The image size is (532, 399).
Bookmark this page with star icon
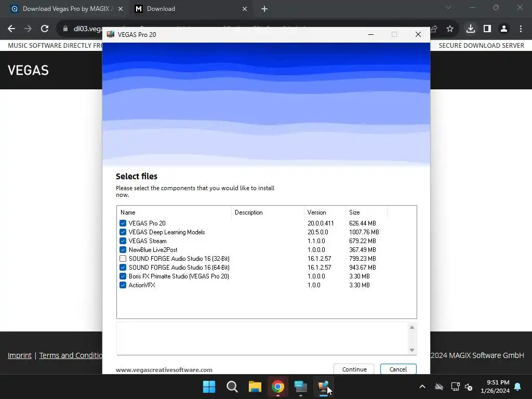click(x=450, y=29)
